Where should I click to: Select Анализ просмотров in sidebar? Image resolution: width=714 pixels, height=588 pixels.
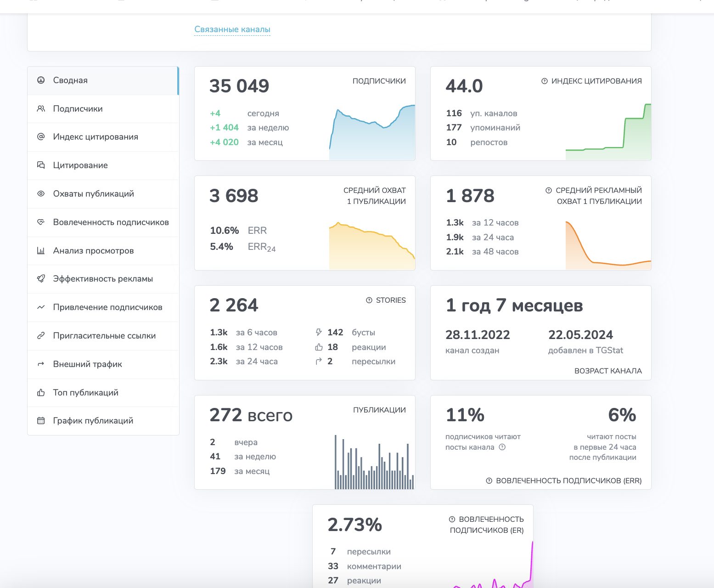103,251
